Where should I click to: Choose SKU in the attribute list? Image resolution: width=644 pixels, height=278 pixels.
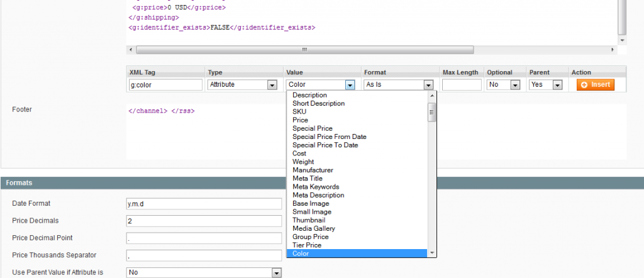pyautogui.click(x=299, y=111)
